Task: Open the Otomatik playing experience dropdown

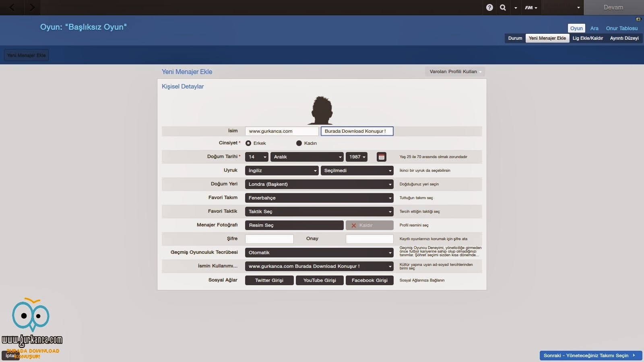Action: [x=319, y=253]
